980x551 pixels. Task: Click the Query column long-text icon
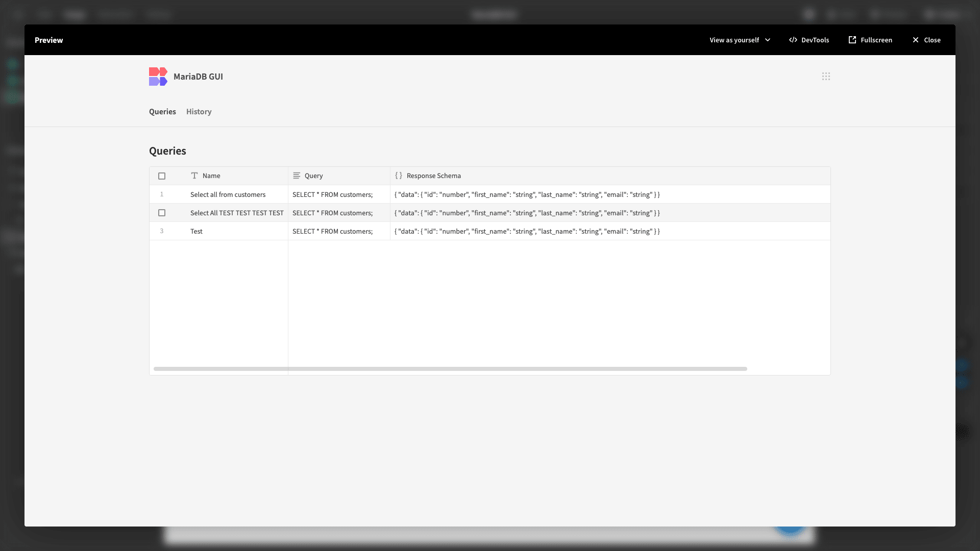(x=297, y=176)
